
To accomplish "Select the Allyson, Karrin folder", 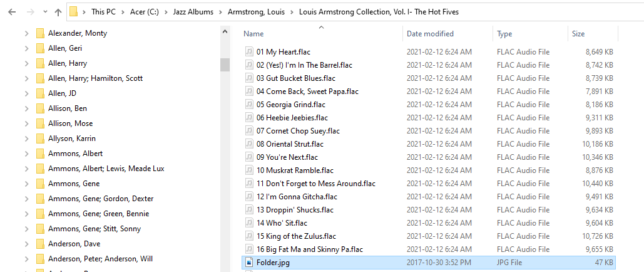I will (x=71, y=139).
